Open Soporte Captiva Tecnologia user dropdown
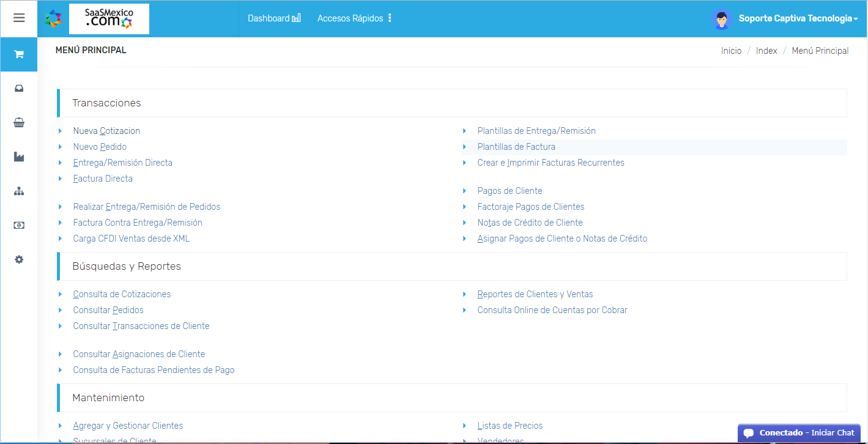The width and height of the screenshot is (868, 444). pyautogui.click(x=798, y=18)
